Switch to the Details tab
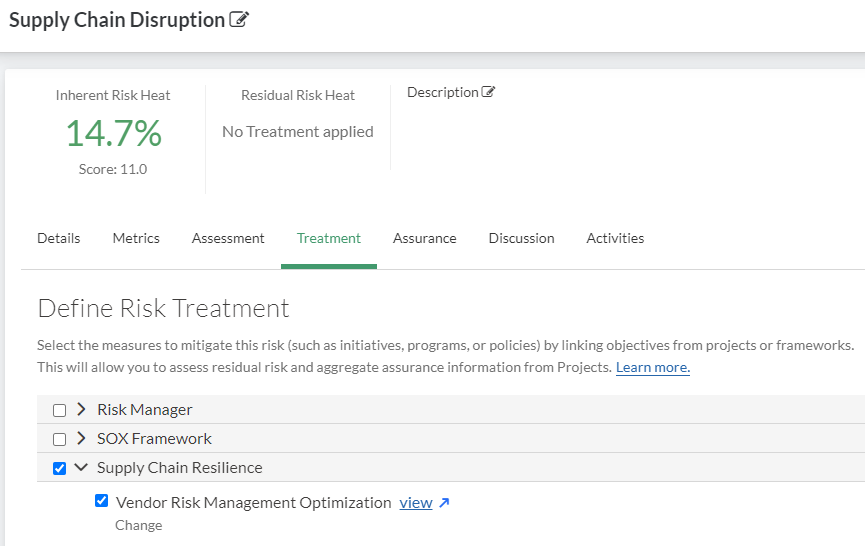Screen dimensions: 865x546 point(58,238)
